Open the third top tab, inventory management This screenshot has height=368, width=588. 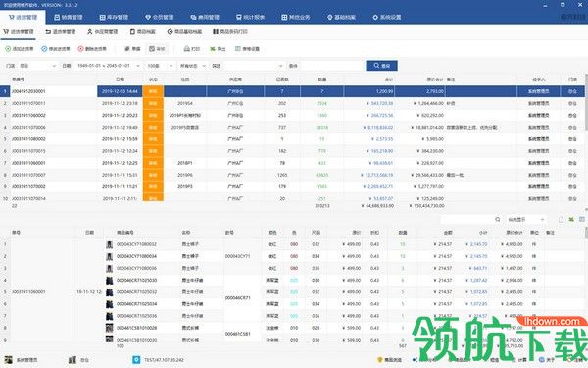(114, 17)
